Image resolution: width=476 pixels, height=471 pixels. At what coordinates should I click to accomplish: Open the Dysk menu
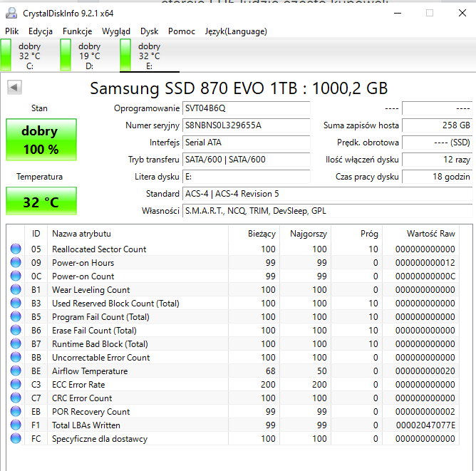[x=149, y=31]
